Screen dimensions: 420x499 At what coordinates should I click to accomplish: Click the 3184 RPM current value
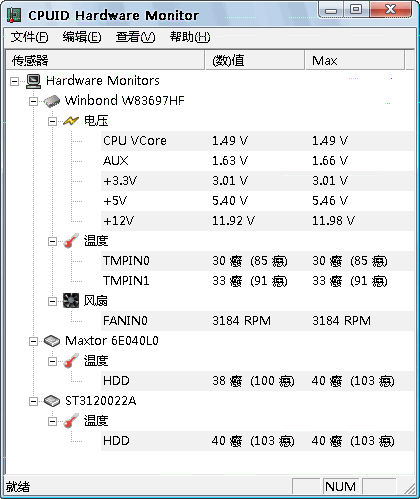(x=241, y=321)
